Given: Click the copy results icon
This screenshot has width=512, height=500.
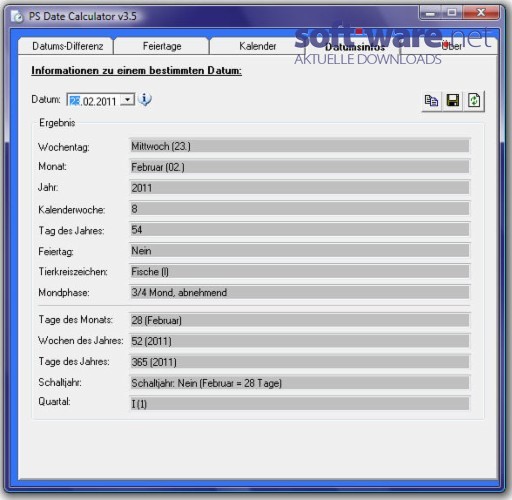Looking at the screenshot, I should click(x=432, y=101).
